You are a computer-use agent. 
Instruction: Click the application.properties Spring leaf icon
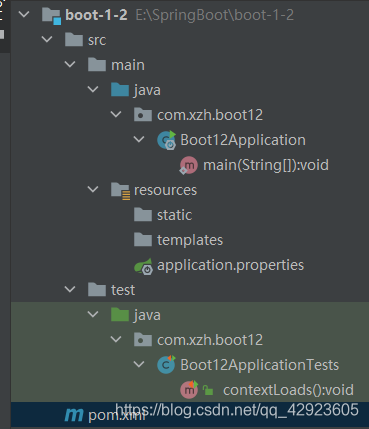click(x=143, y=266)
